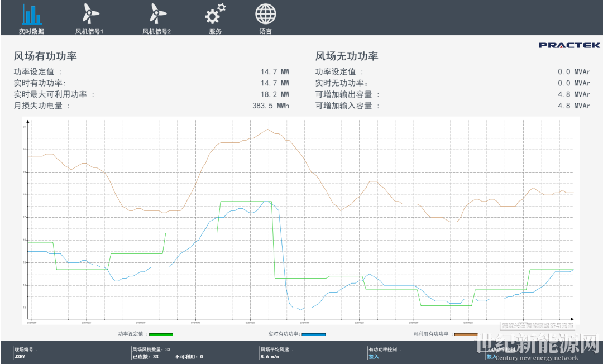The width and height of the screenshot is (603, 364).
Task: Click the PRACTEK logo
Action: (x=569, y=45)
